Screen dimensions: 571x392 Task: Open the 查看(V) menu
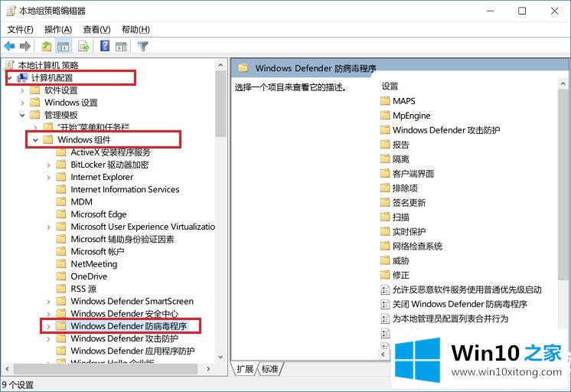point(97,30)
